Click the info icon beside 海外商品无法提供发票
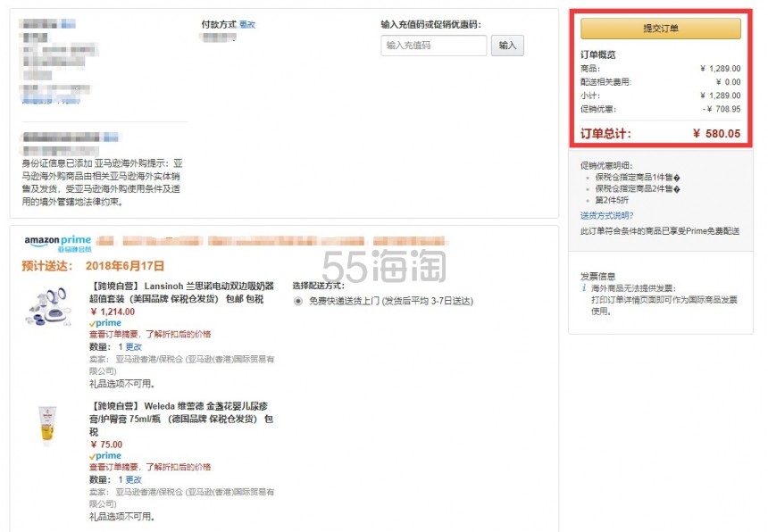Image resolution: width=768 pixels, height=532 pixels. [584, 288]
